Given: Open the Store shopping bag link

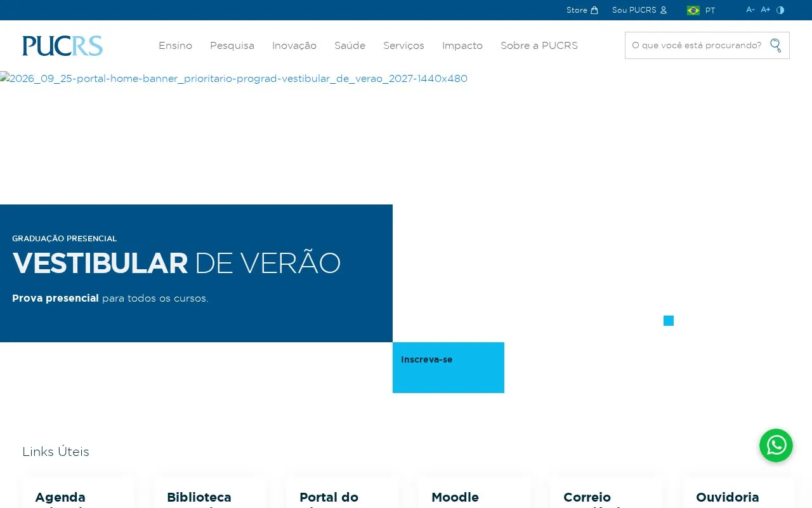Looking at the screenshot, I should pos(582,10).
